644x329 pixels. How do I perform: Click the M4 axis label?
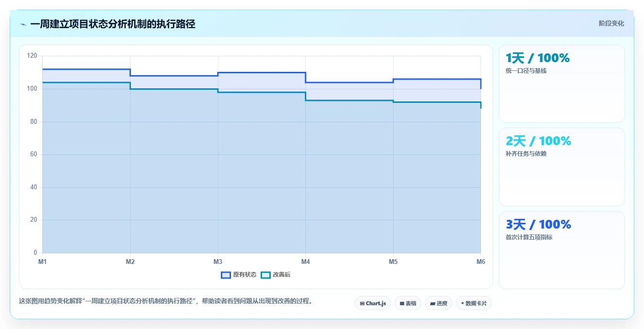[x=305, y=262]
